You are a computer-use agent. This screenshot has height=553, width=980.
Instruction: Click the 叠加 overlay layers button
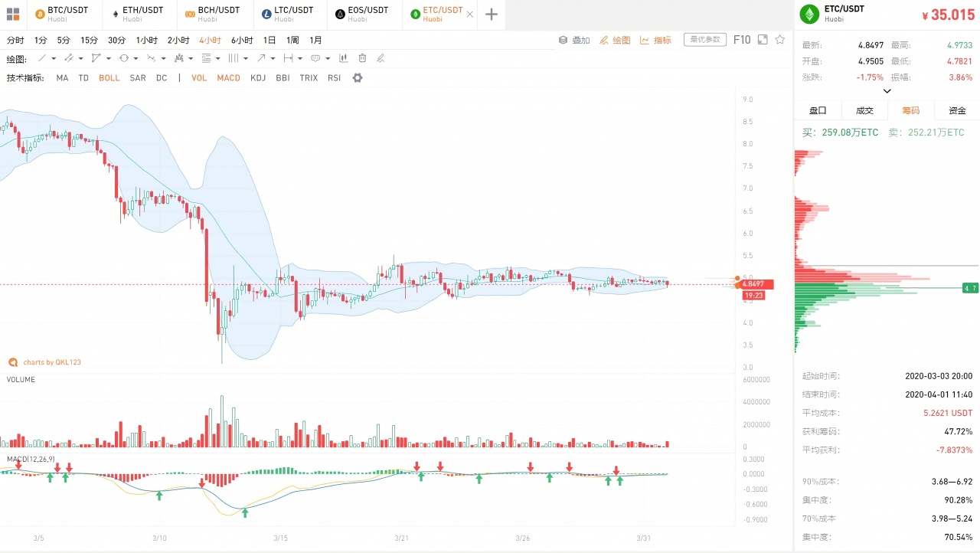[x=574, y=40]
